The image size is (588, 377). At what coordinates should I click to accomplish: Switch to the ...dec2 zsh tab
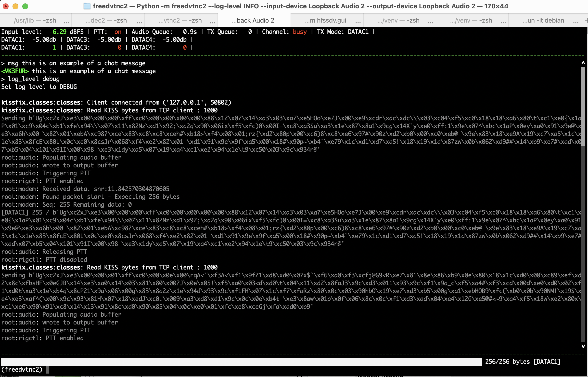106,21
